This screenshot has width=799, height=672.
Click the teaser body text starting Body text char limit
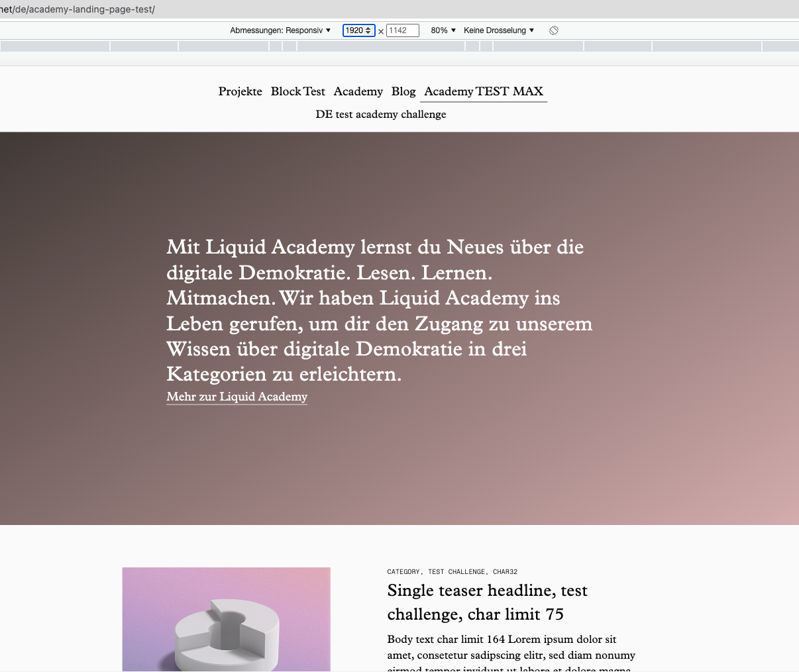point(511,654)
